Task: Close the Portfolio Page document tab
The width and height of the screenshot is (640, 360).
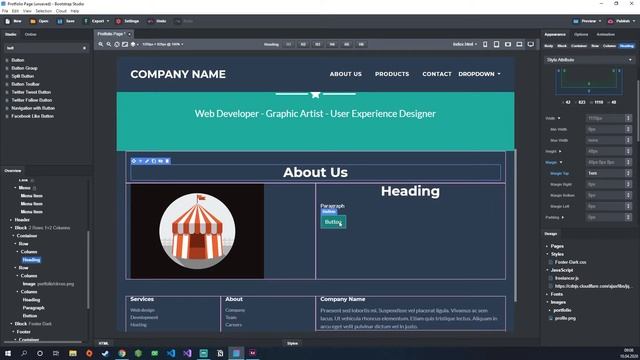Action: click(130, 34)
